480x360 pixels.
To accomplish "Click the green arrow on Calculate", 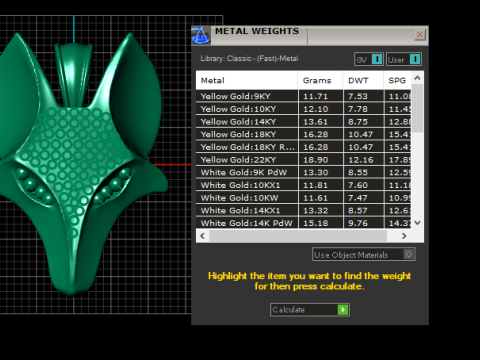I will 343,310.
